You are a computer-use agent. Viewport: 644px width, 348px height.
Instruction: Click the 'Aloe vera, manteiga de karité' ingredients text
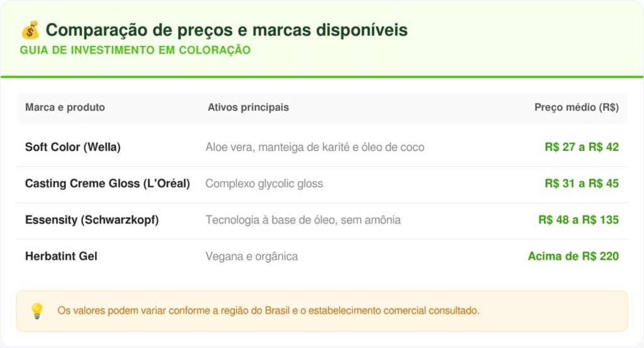pos(314,147)
